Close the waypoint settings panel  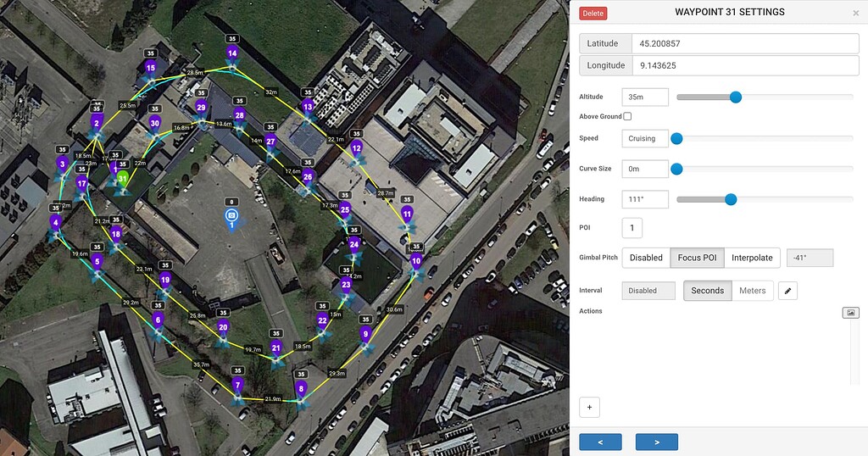coord(856,13)
